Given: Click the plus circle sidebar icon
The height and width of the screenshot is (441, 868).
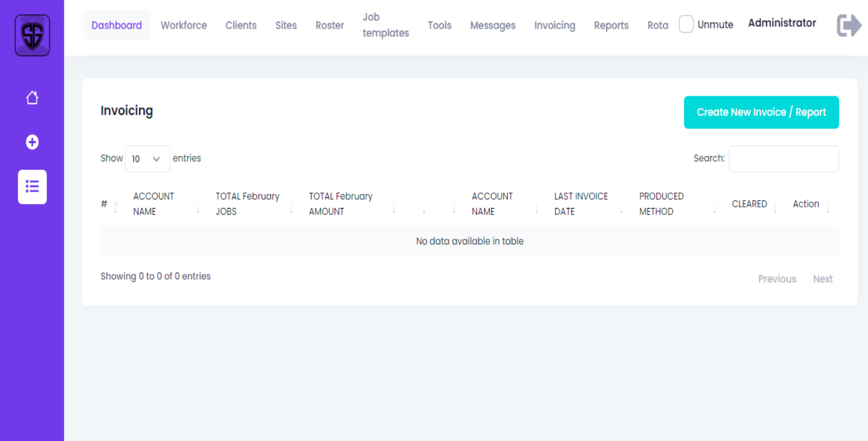Looking at the screenshot, I should pos(32,142).
